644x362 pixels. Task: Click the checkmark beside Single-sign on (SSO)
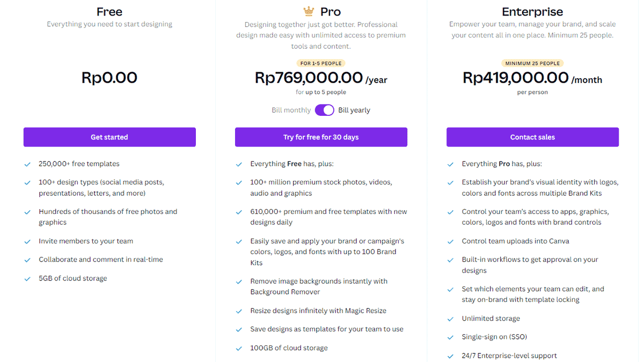[x=450, y=337]
